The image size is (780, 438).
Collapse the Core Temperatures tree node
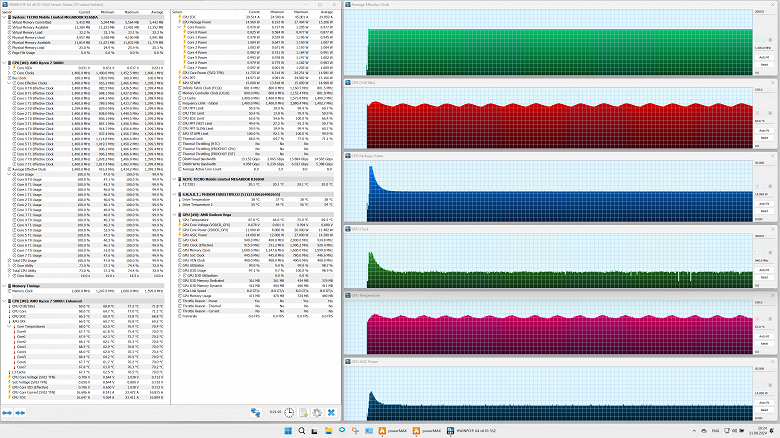point(10,325)
